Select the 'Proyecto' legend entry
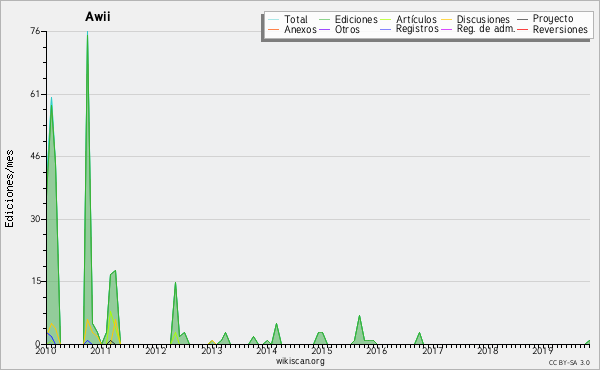This screenshot has width=600, height=370. pyautogui.click(x=553, y=18)
